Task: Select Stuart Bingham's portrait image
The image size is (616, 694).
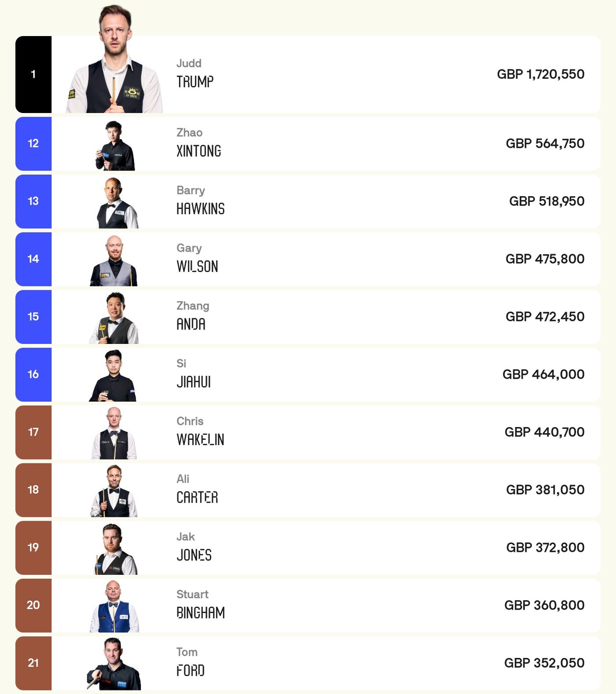Action: point(114,607)
